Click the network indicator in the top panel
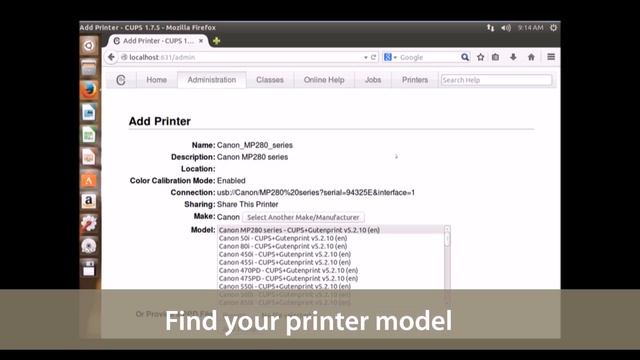Screen dimensions: 640x360 click(x=490, y=28)
